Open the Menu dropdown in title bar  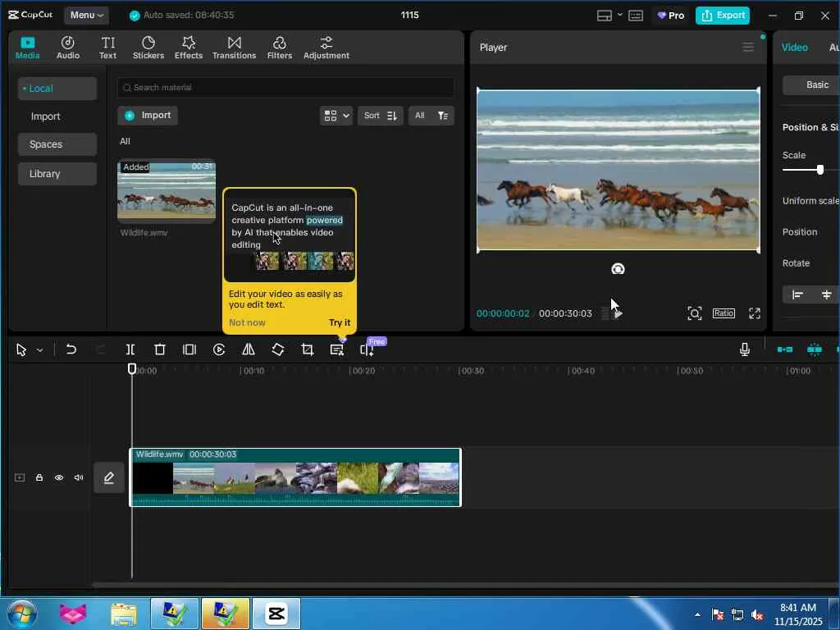(x=87, y=15)
